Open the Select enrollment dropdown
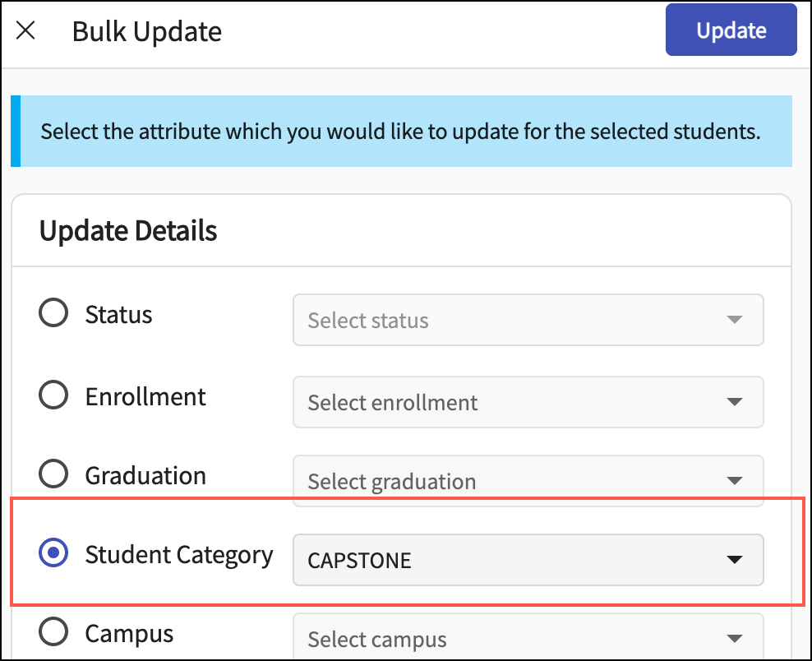 [x=528, y=402]
